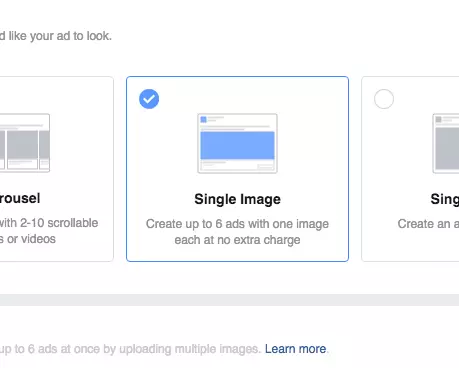Click the 'Create up to 6 ads with one image' description
Image resolution: width=459 pixels, height=368 pixels.
(237, 232)
